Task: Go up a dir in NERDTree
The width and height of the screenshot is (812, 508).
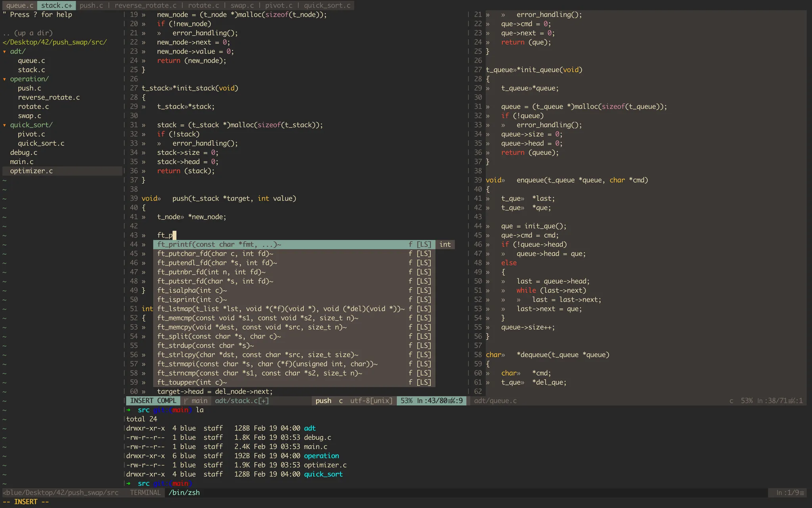Action: click(28, 33)
